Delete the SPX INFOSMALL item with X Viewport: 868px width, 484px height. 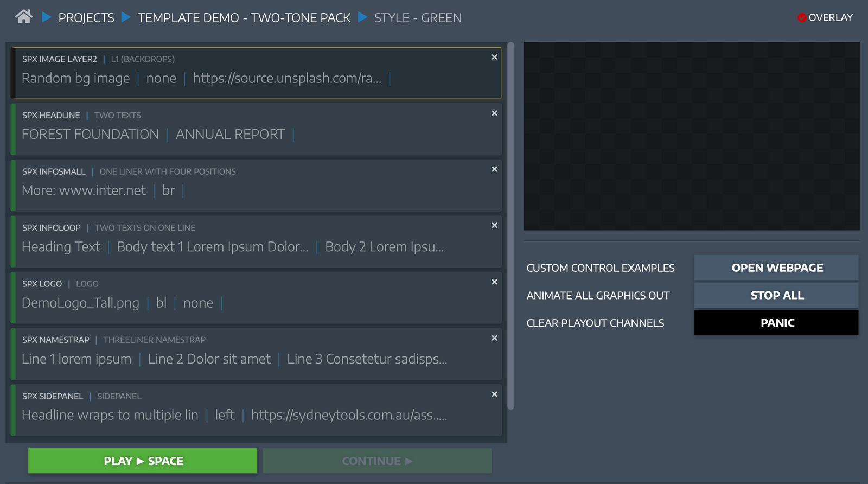[494, 169]
